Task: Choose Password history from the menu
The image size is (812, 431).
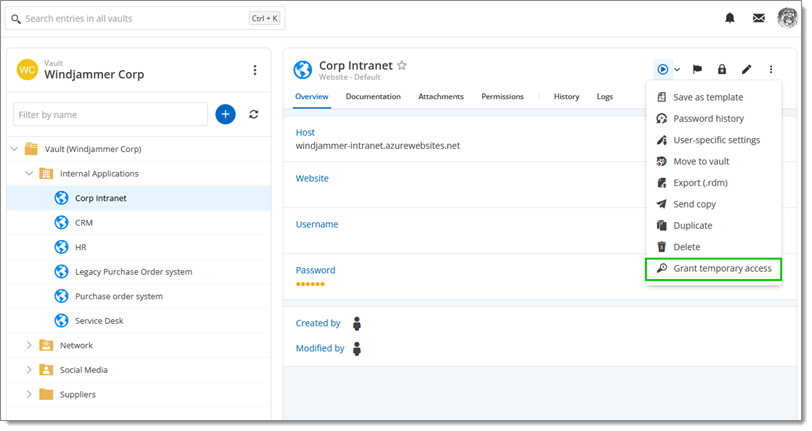Action: 707,118
